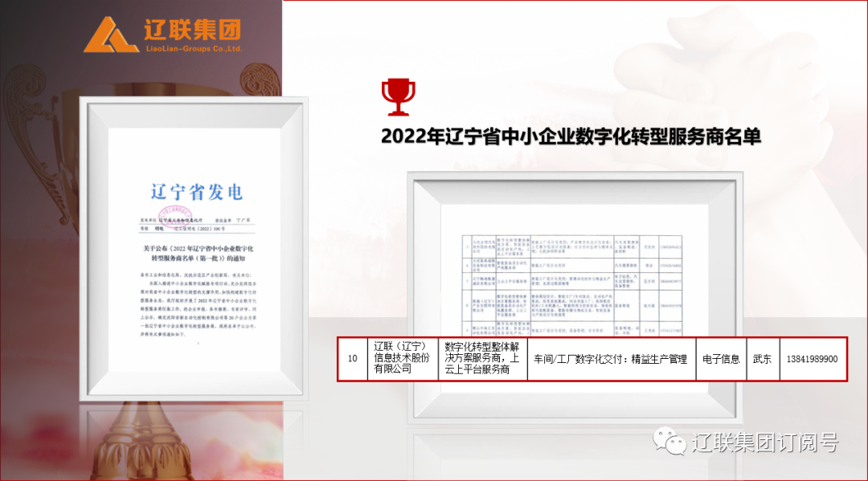Click the 辽联（辽宁）信息技术股份有限公司 cell

402,358
